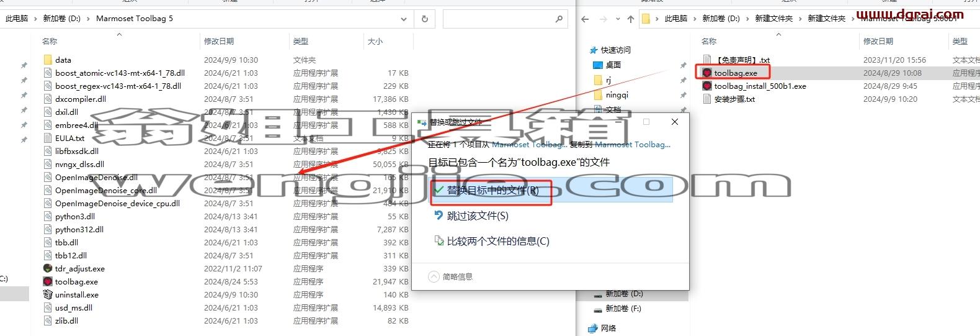Select the dxcompiler.dll file icon

pyautogui.click(x=48, y=99)
